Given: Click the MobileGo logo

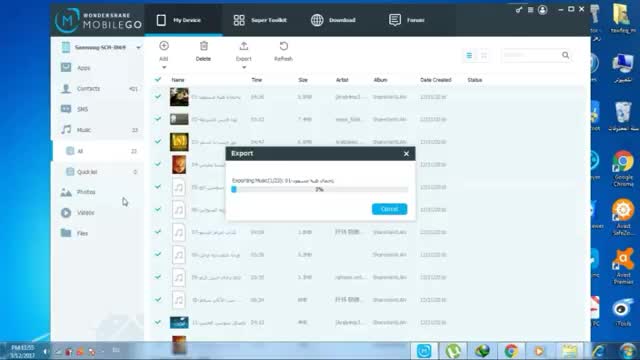Looking at the screenshot, I should [x=98, y=20].
